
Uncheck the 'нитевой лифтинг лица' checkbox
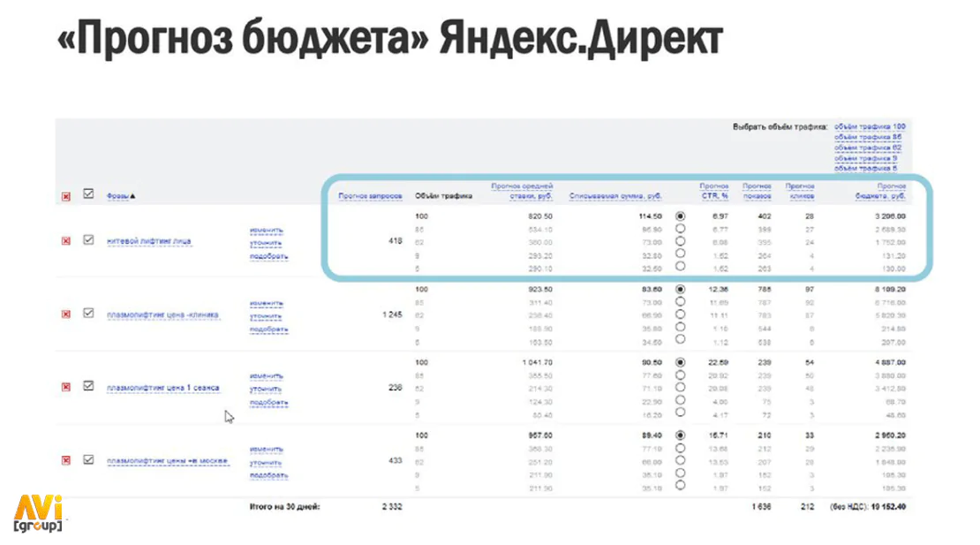(88, 240)
